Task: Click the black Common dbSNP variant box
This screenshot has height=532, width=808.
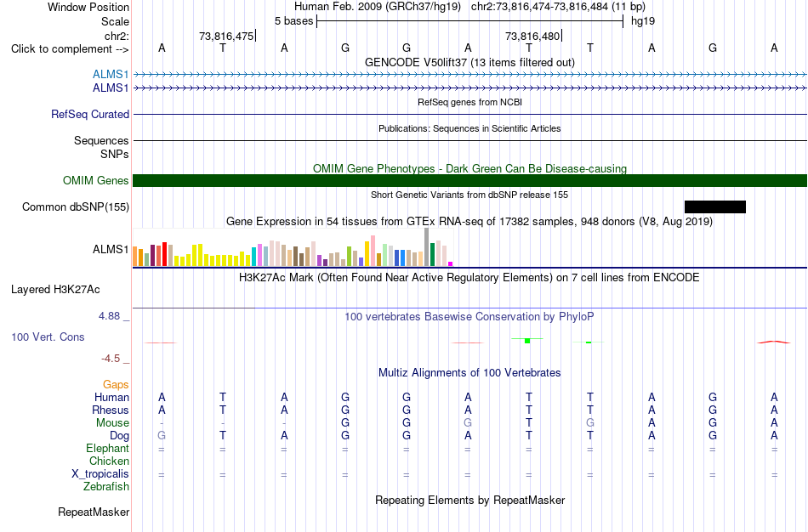Action: point(714,207)
